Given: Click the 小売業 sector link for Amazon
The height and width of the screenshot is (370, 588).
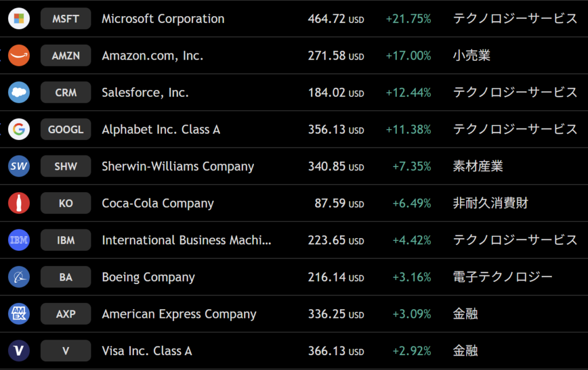Looking at the screenshot, I should point(471,56).
